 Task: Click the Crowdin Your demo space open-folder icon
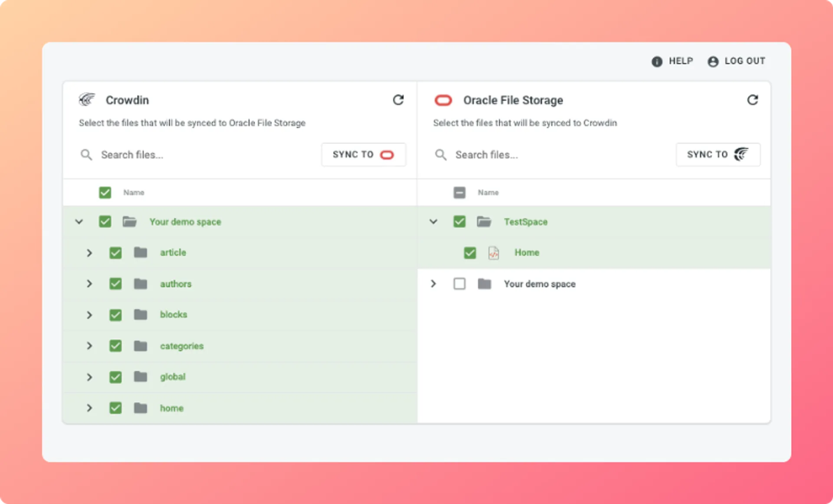[129, 222]
